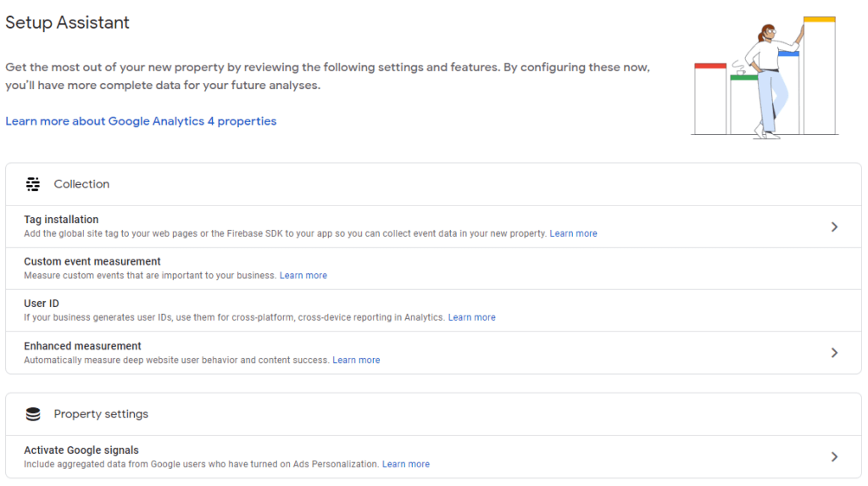Click the Property settings section title
This screenshot has height=486, width=868.
coord(101,414)
